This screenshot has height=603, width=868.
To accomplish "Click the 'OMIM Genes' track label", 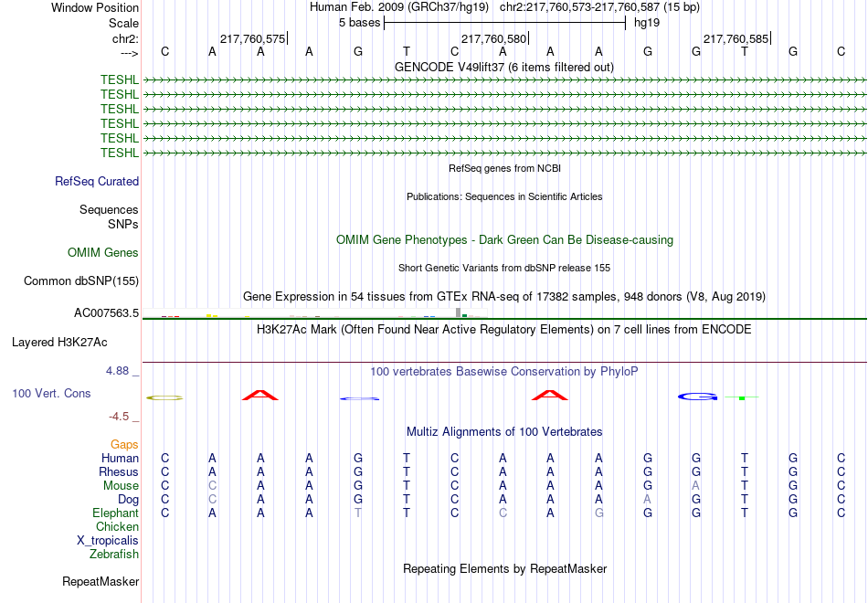I will (103, 252).
